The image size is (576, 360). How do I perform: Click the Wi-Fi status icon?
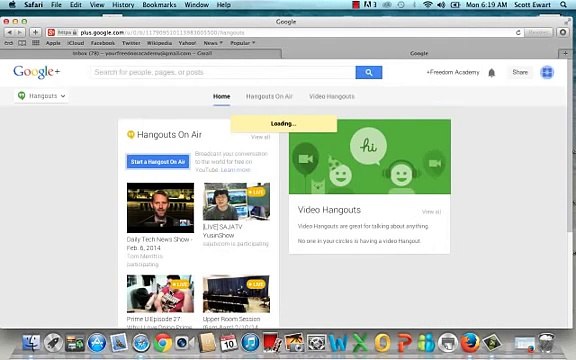coord(428,5)
